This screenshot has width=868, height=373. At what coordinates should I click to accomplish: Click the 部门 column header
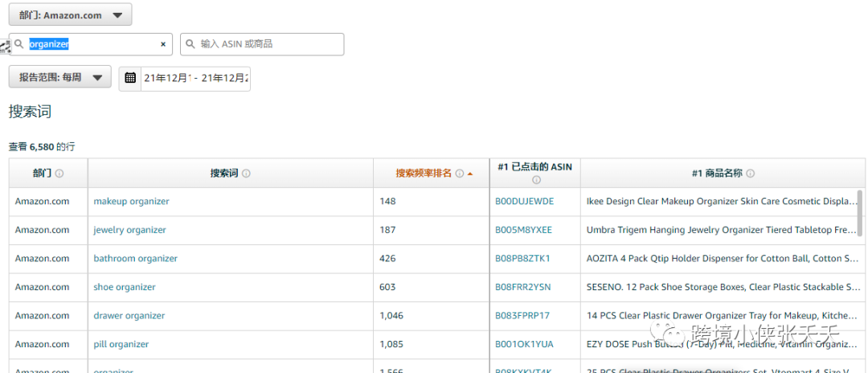click(48, 173)
